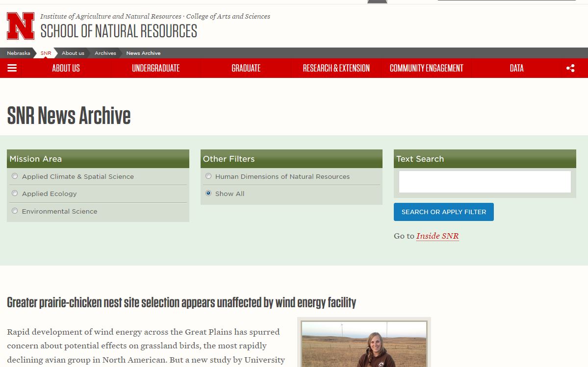Select Human Dimensions of Natural Resources filter
588x367 pixels.
point(208,176)
